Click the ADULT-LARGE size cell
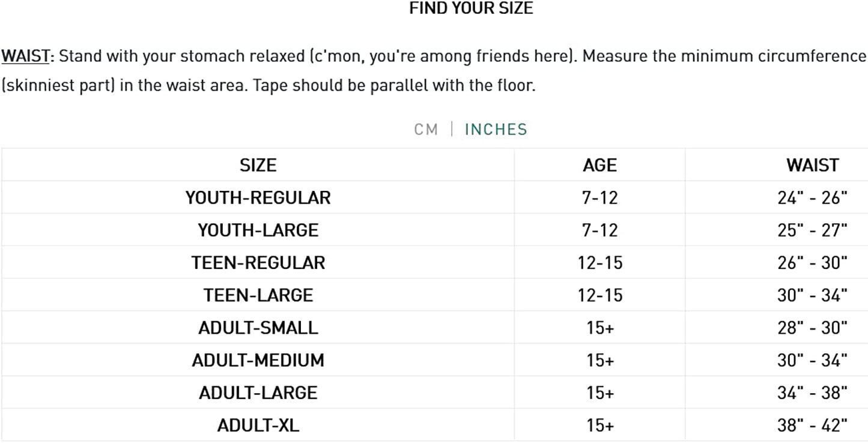 pyautogui.click(x=258, y=393)
